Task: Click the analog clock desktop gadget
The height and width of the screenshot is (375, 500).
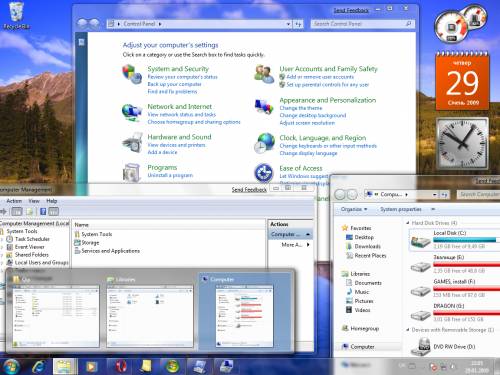Action: point(462,143)
